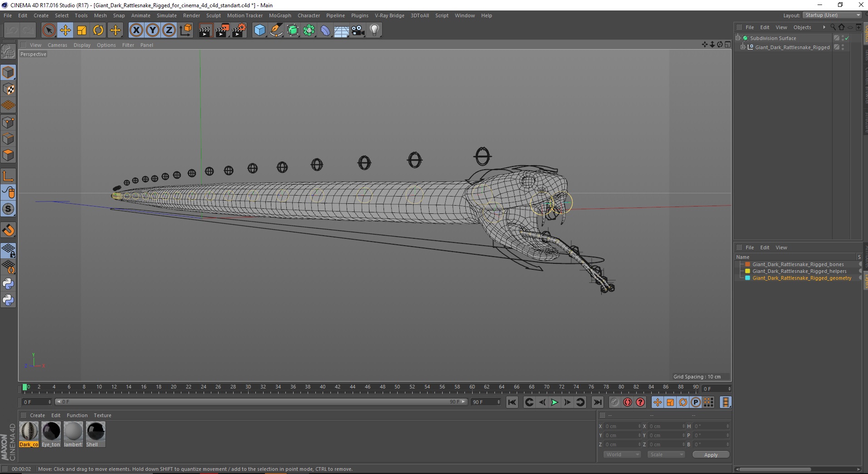This screenshot has width=868, height=474.
Task: Click the X position input field
Action: [622, 426]
